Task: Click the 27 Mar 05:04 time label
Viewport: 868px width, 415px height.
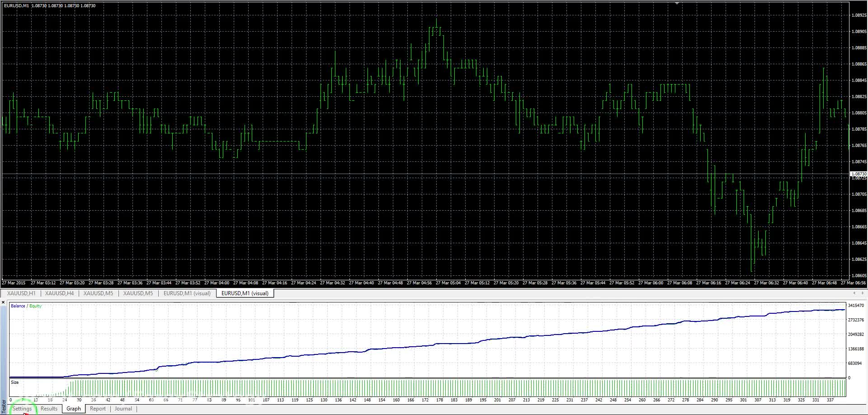Action: (x=448, y=283)
